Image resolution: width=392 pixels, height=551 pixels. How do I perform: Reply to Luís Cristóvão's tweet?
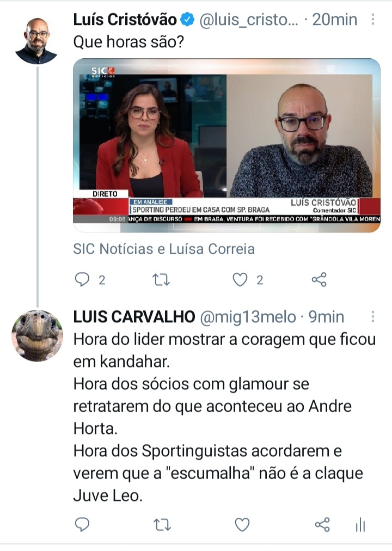point(82,280)
